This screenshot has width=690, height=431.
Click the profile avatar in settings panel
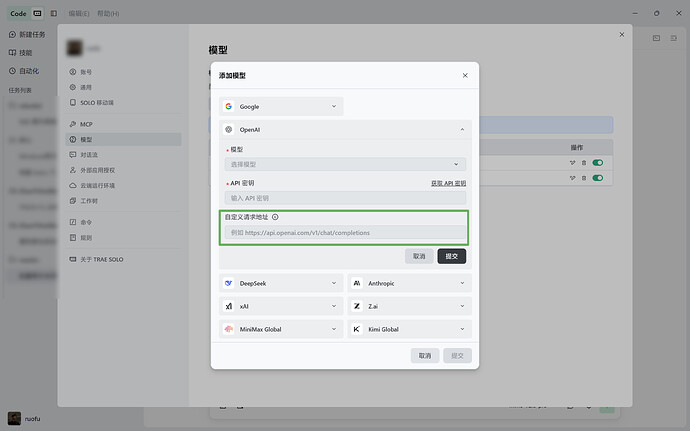(74, 48)
